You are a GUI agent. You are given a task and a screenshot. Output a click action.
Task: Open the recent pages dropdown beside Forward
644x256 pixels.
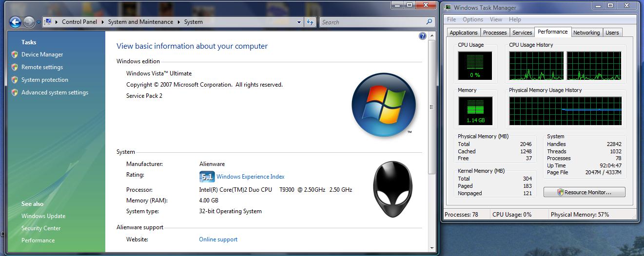pos(39,22)
